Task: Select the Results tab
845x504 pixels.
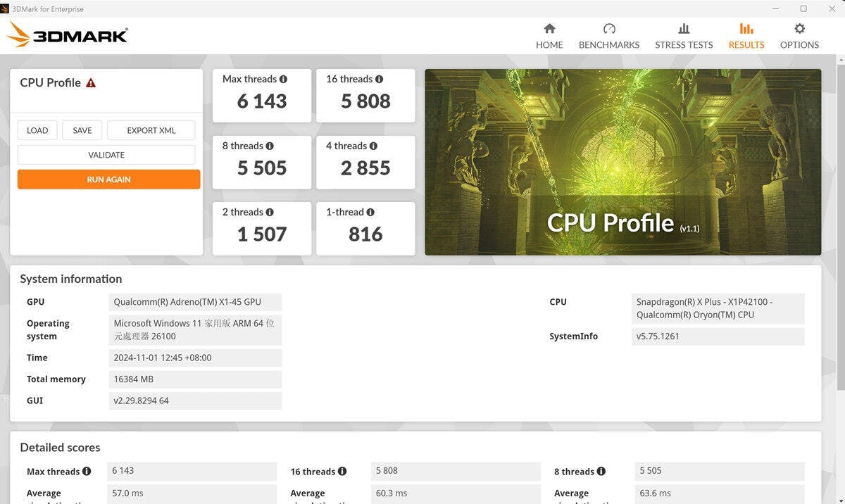Action: click(x=746, y=36)
